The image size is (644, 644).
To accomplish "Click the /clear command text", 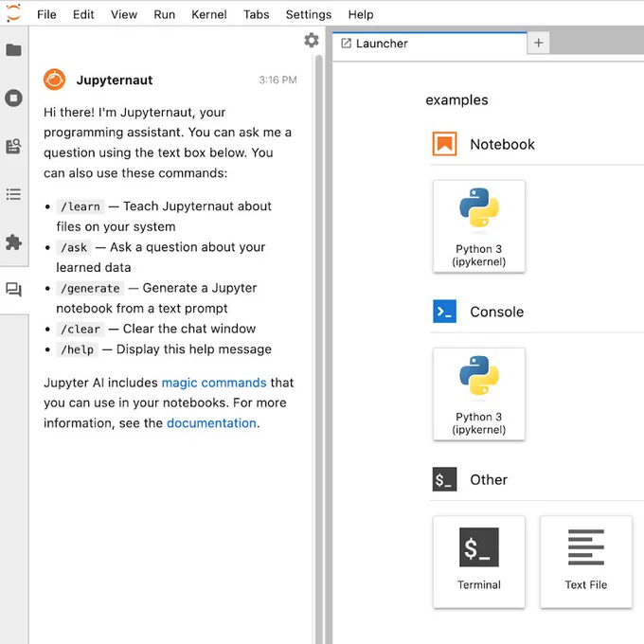I will click(80, 329).
